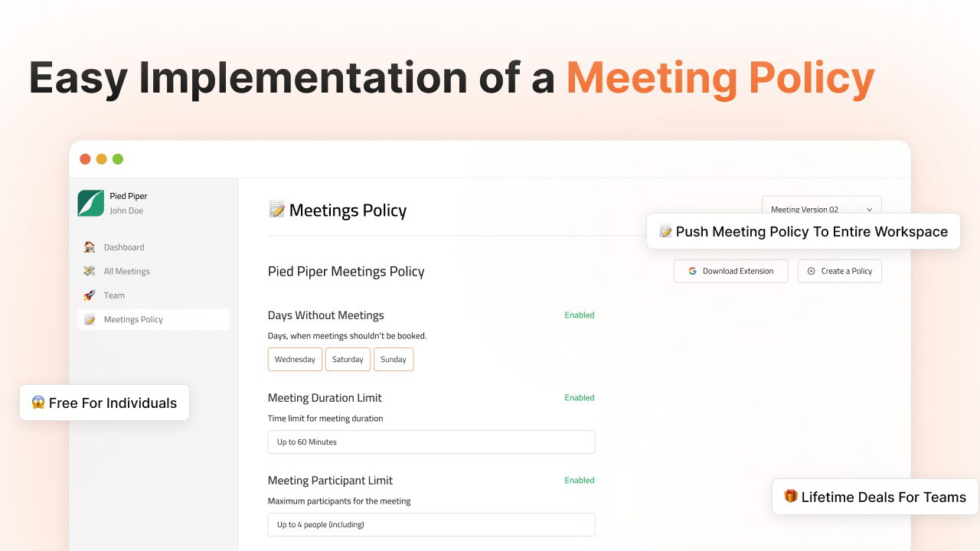
Task: Click the Google icon on Download Extension
Action: point(692,271)
